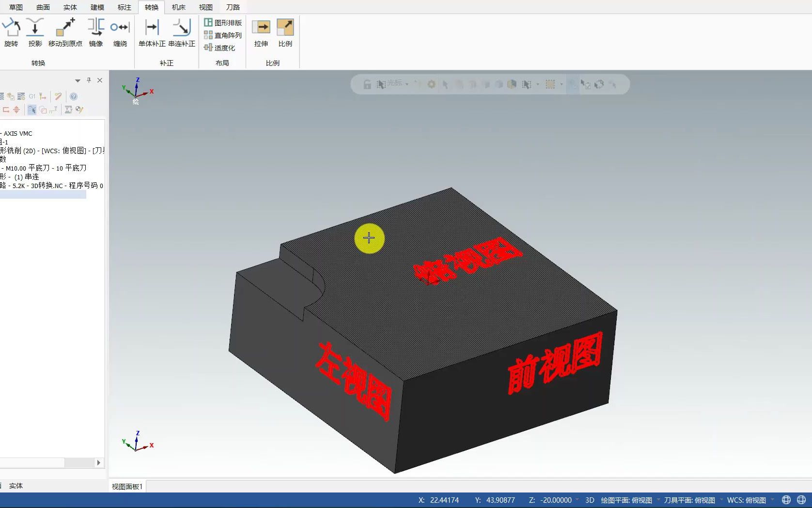The height and width of the screenshot is (508, 812).
Task: Select the 缠绕 (Wrap) tool
Action: (x=120, y=33)
